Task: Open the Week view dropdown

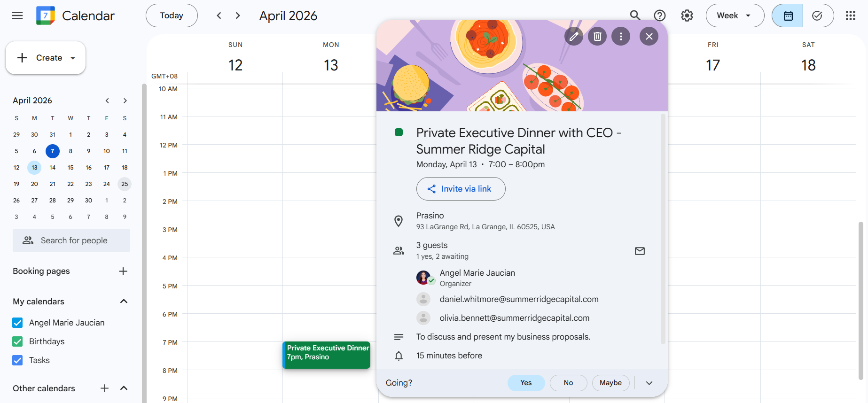Action: [735, 15]
